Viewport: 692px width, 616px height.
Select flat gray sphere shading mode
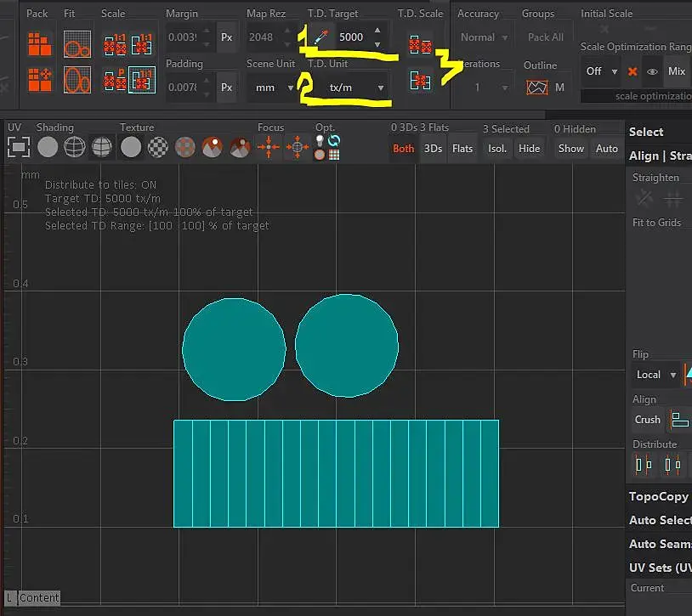(48, 147)
